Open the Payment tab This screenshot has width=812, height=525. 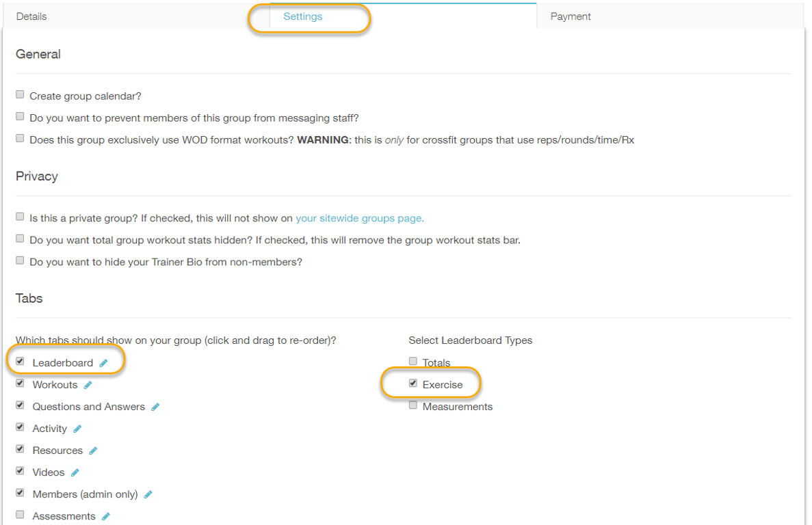pos(571,16)
